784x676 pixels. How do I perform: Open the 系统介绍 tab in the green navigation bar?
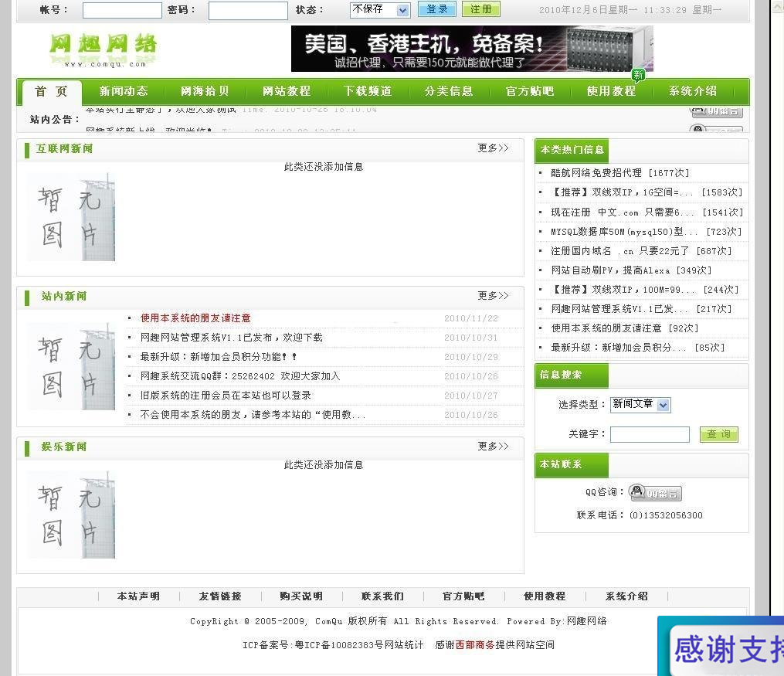point(693,91)
